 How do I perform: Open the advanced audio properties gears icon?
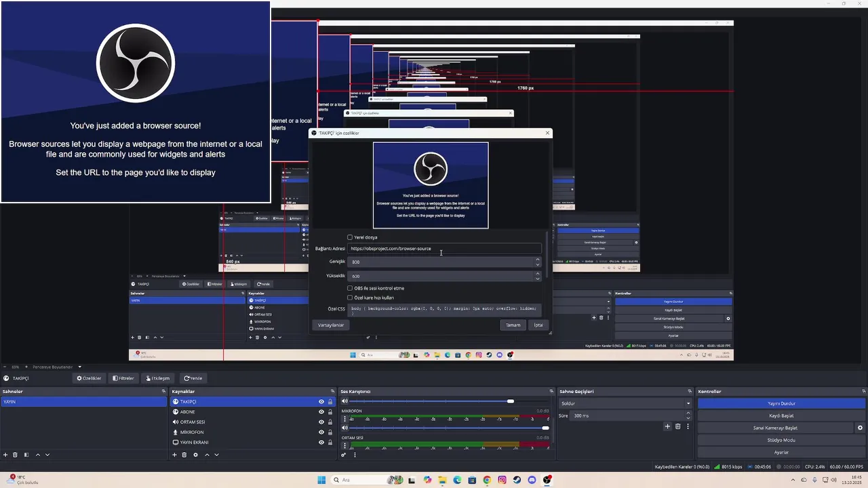[344, 455]
